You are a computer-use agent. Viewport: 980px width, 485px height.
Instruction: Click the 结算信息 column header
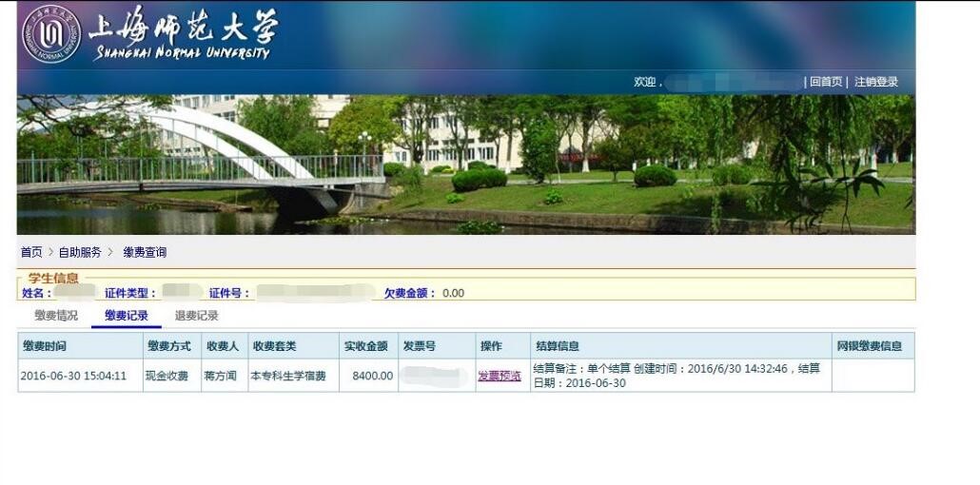coord(557,346)
